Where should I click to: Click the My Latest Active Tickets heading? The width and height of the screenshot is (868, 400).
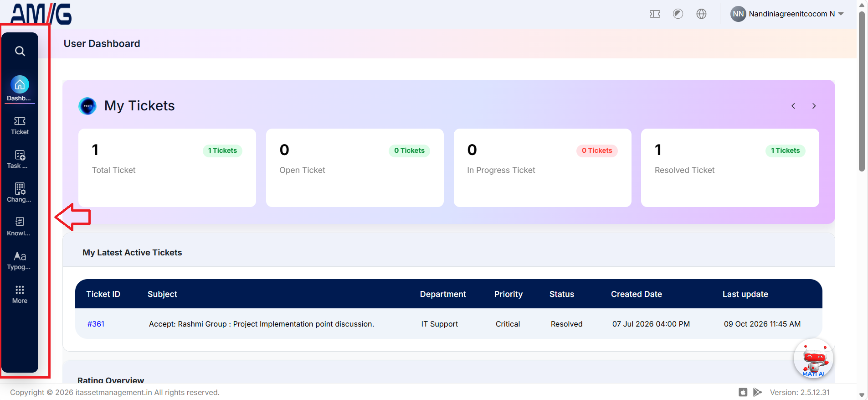click(132, 253)
